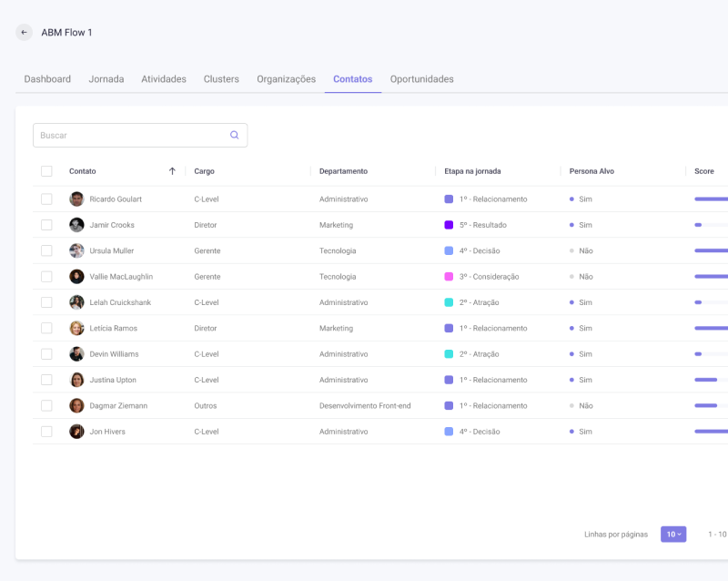This screenshot has height=581, width=728.
Task: Check the box for Vallie MacLaughlin
Action: (46, 277)
